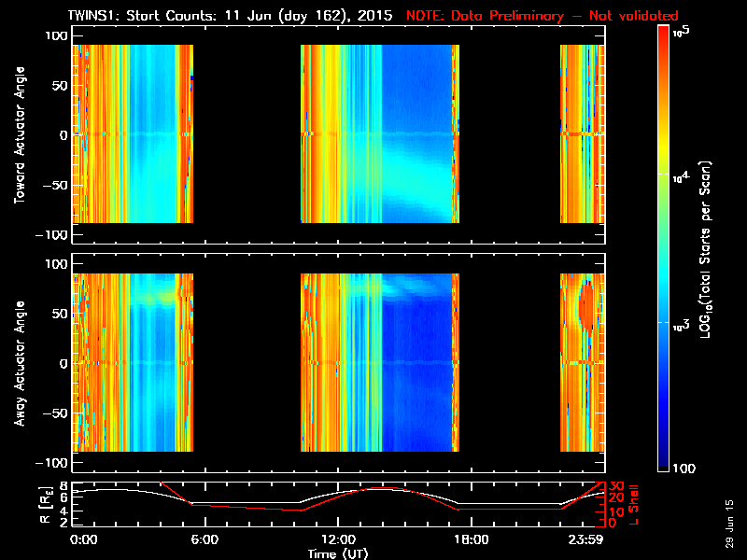Click the 0:00 time axis label

(x=83, y=540)
